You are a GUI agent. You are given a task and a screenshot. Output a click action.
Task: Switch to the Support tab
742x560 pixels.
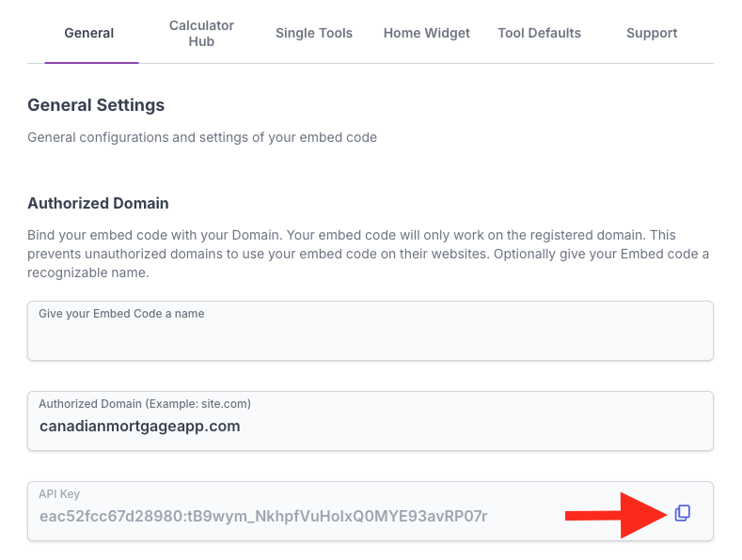pos(652,33)
